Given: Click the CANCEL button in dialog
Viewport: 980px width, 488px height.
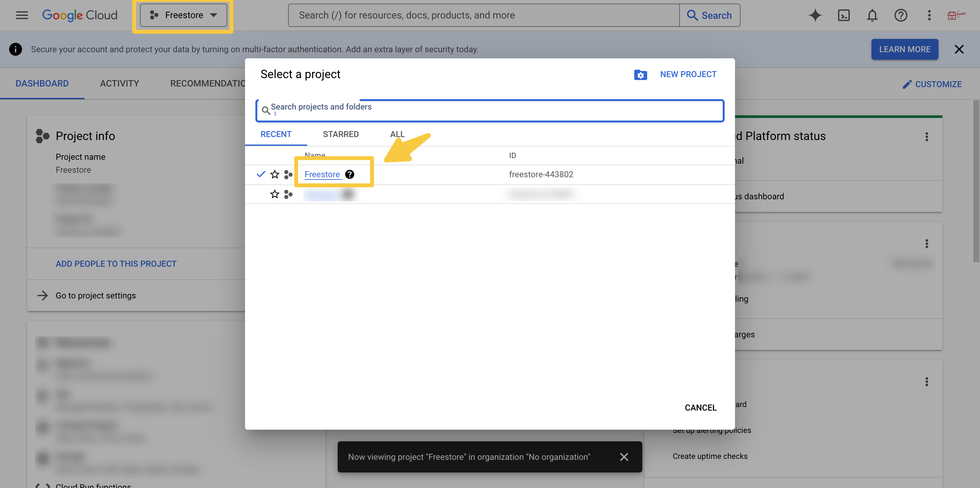Looking at the screenshot, I should click(700, 408).
